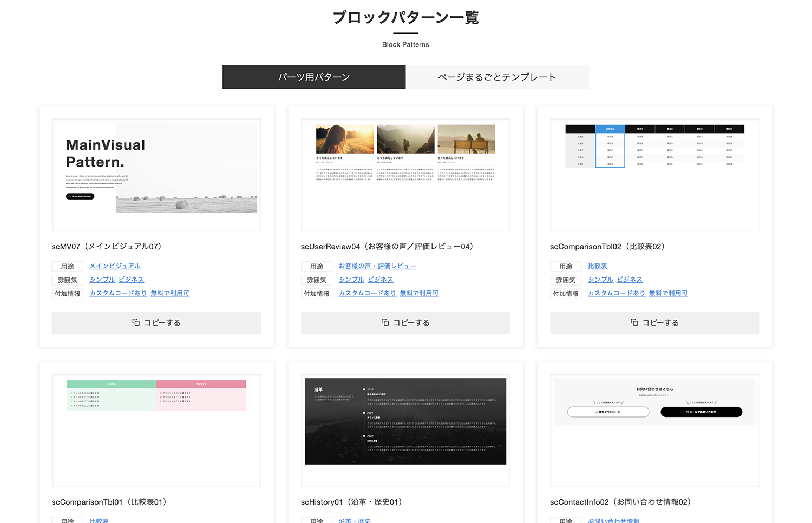The height and width of the screenshot is (523, 812).
Task: Click the 無料で利用可 link on scComparisonTbl02
Action: pos(669,293)
